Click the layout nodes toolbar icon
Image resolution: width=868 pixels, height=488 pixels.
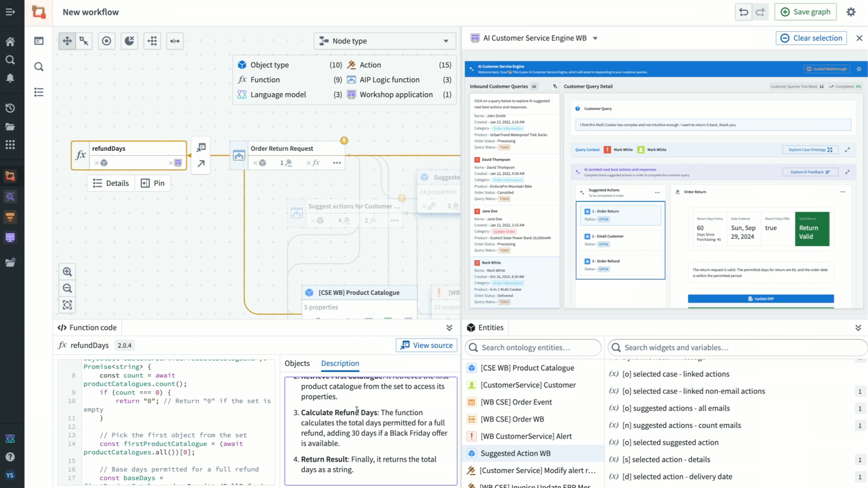click(x=152, y=41)
